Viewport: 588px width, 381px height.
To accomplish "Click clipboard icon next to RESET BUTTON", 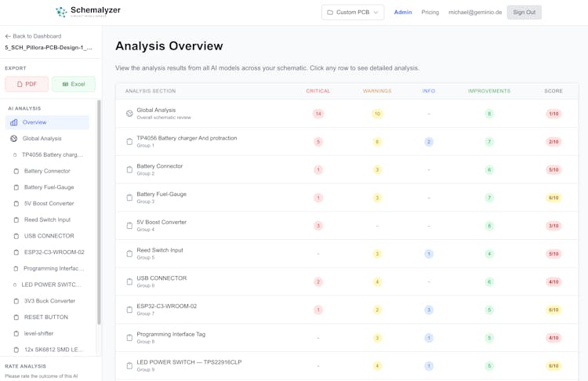I will click(16, 317).
